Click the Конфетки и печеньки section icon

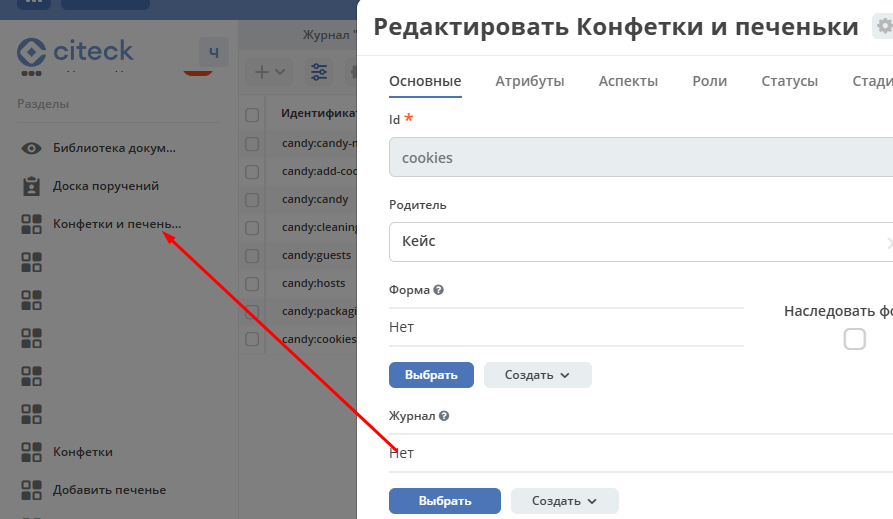[x=31, y=224]
